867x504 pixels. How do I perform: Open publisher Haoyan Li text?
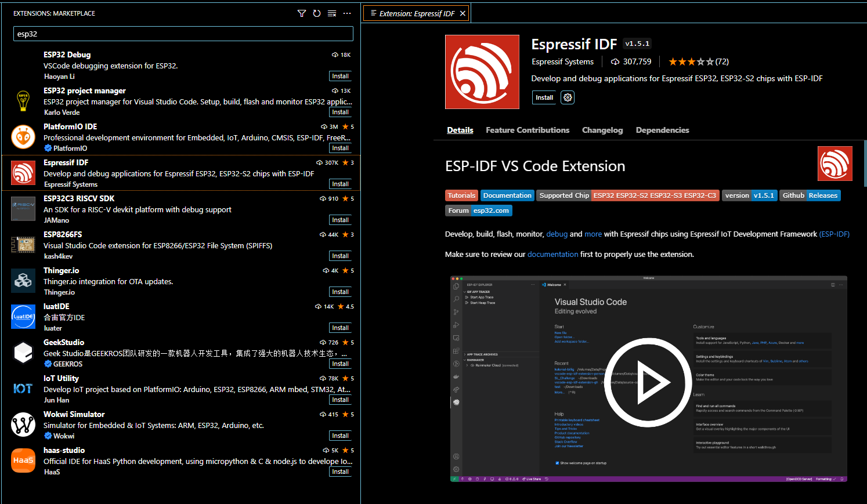coord(59,77)
